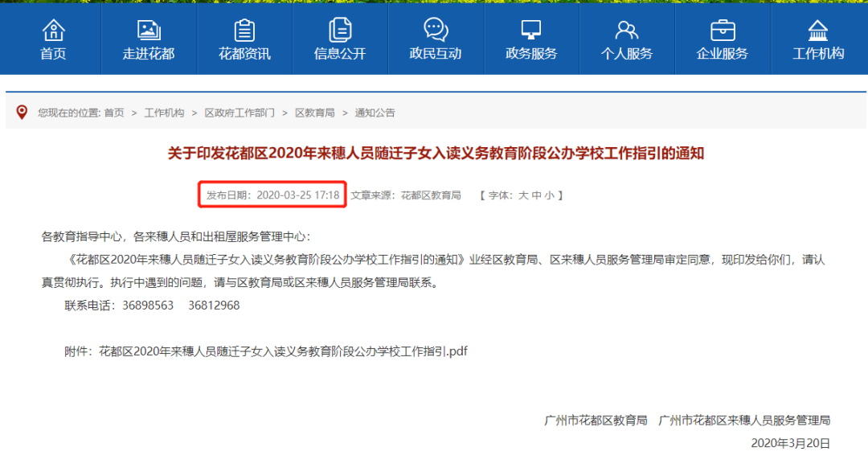Click the briefcase icon above 企业服务
868x468 pixels.
pos(723,30)
